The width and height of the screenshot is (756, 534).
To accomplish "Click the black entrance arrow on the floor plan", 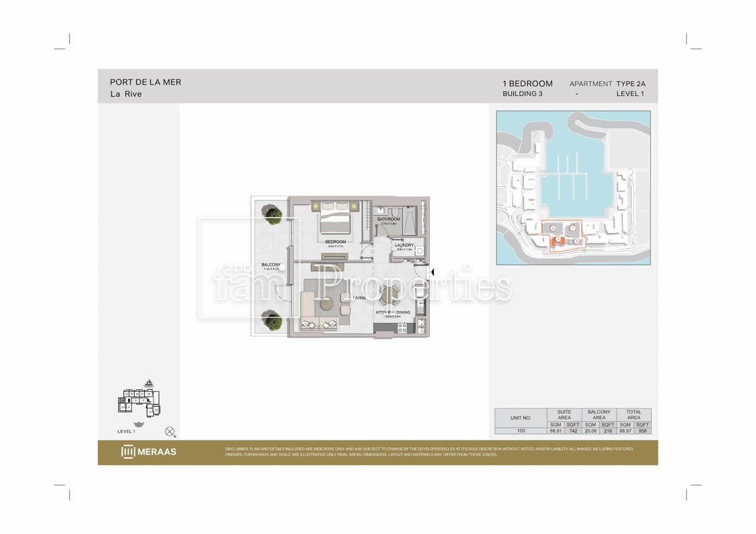I will tap(432, 272).
